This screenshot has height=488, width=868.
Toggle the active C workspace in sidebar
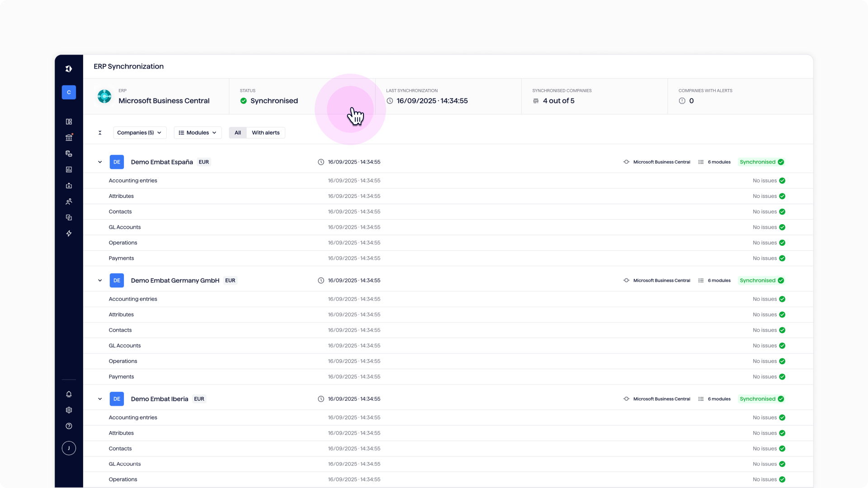click(69, 92)
